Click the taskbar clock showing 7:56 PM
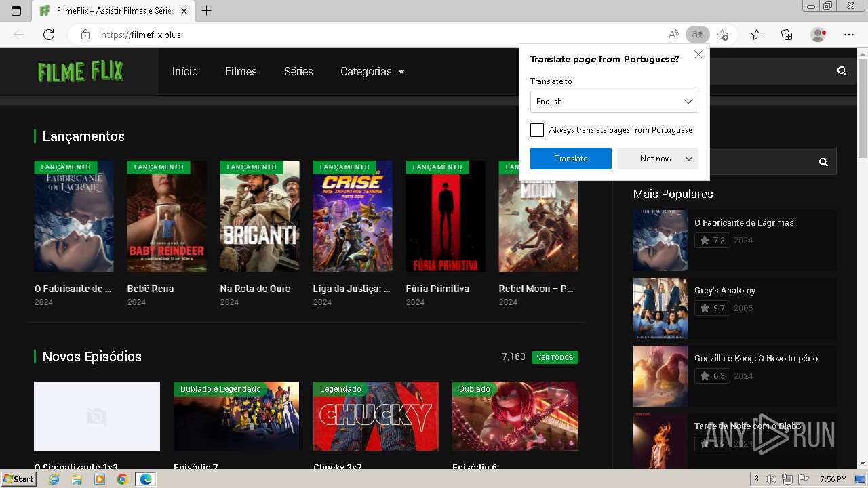Image resolution: width=868 pixels, height=488 pixels. coord(833,479)
